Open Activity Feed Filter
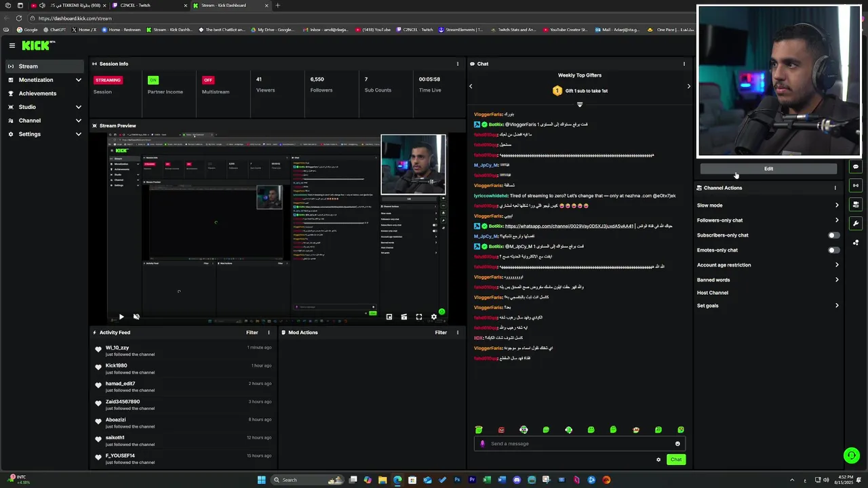Screen dimensions: 868x488 [252, 333]
